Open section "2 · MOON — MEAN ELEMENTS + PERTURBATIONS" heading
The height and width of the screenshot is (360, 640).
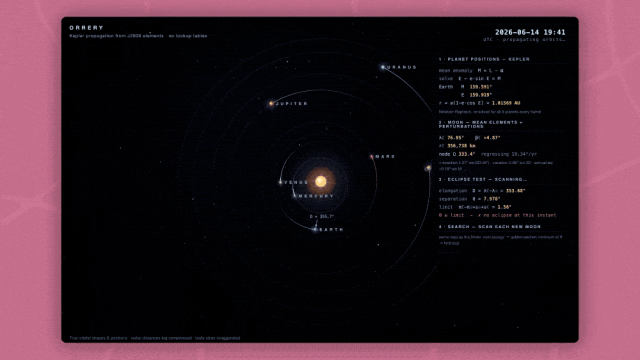point(480,124)
